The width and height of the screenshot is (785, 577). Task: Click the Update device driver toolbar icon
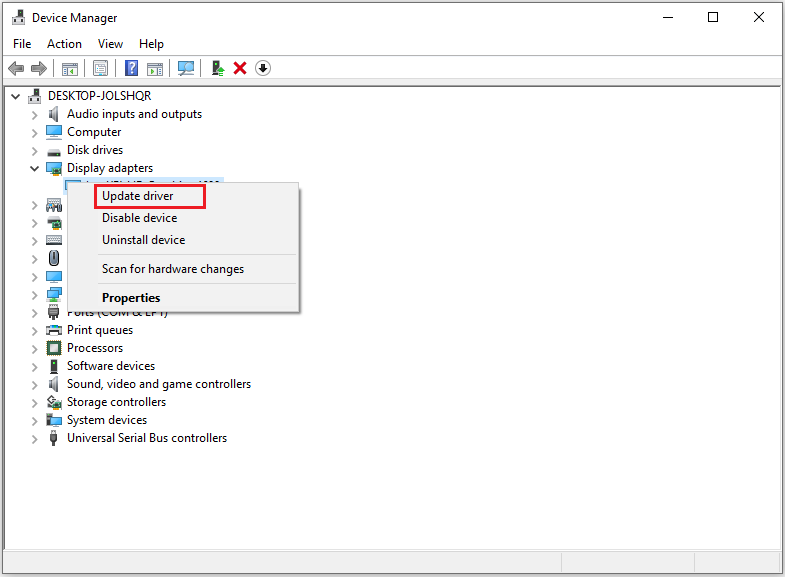pos(218,68)
